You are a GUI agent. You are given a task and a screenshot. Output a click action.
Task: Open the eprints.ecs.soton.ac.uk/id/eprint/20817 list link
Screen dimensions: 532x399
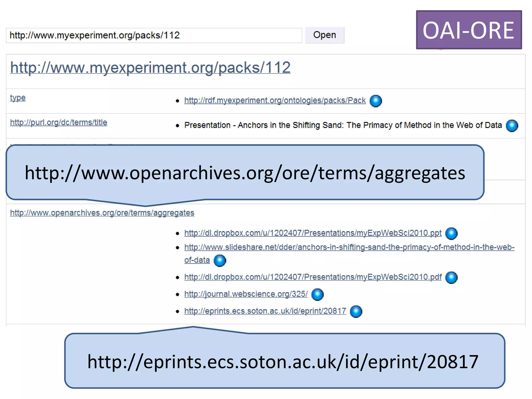click(x=265, y=311)
